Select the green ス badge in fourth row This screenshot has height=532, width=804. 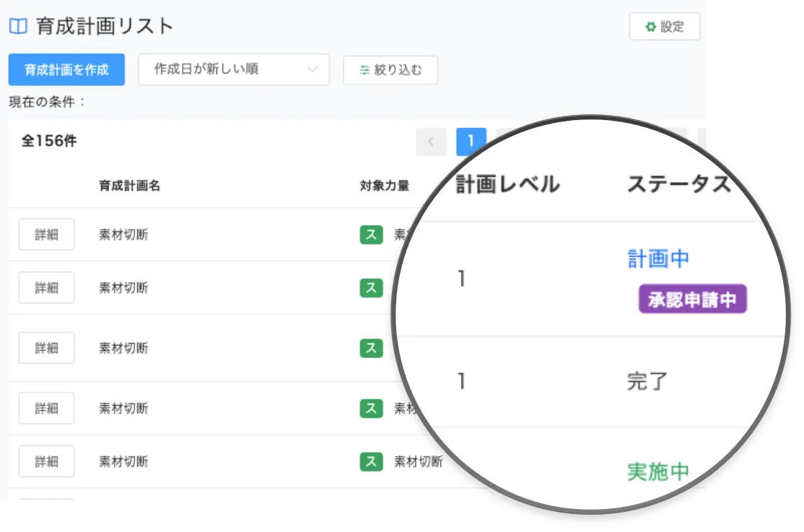click(x=371, y=408)
